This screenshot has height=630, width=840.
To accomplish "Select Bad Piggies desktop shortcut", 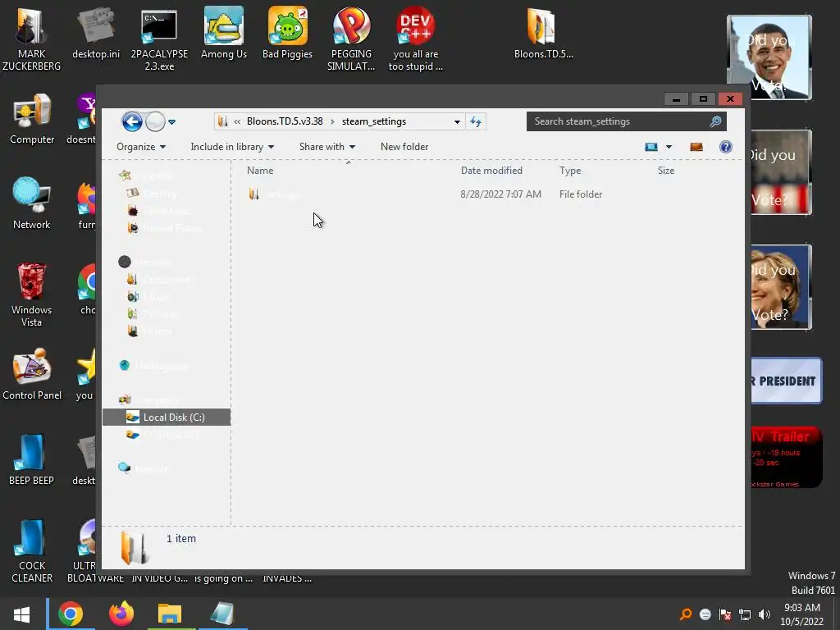I will point(288,34).
